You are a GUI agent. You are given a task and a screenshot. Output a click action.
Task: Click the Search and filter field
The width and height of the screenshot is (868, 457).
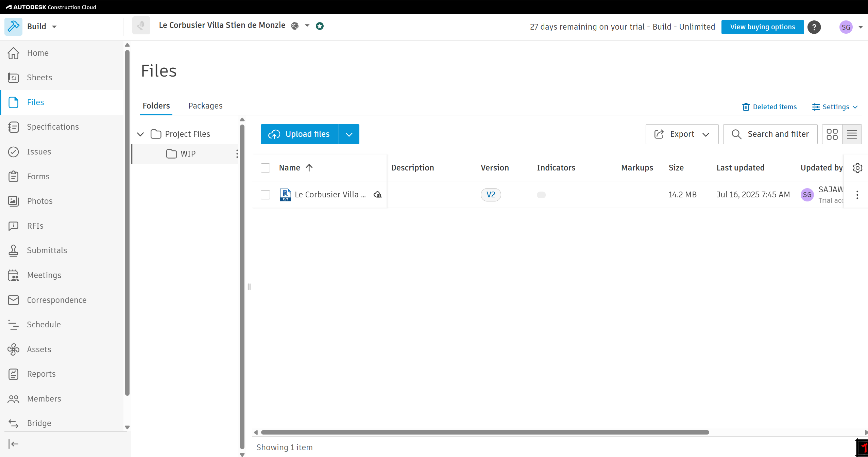[770, 134]
